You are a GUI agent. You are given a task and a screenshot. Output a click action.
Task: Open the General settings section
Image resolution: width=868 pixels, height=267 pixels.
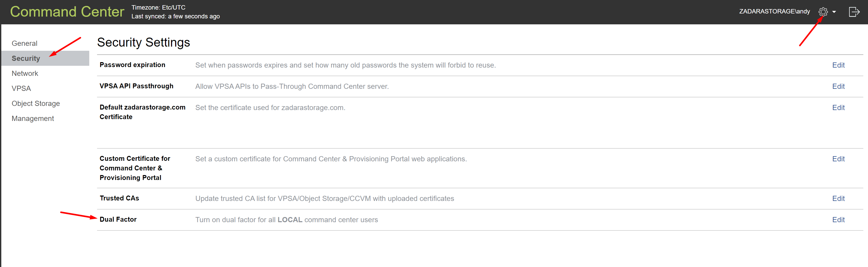[x=24, y=43]
